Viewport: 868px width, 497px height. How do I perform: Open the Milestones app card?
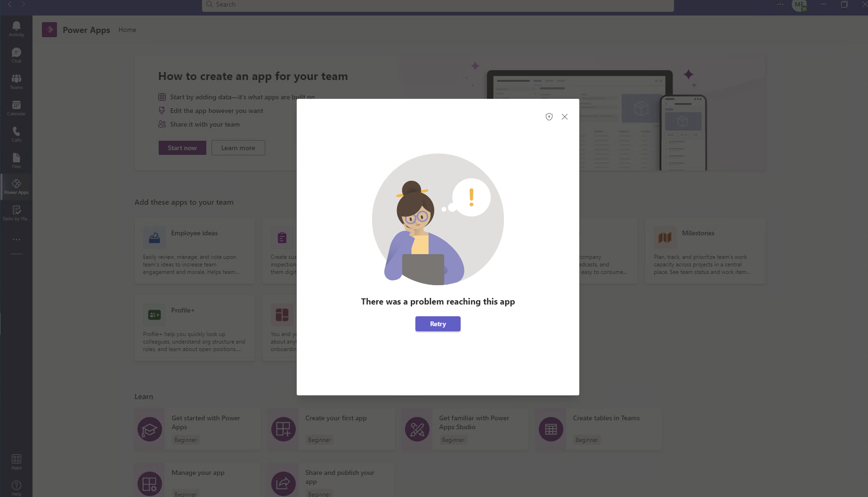[x=705, y=251]
